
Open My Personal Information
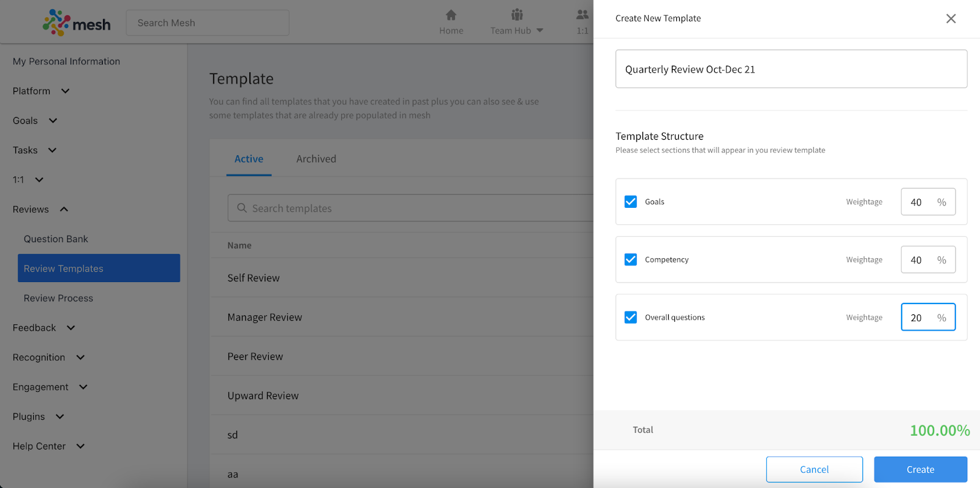click(x=66, y=61)
